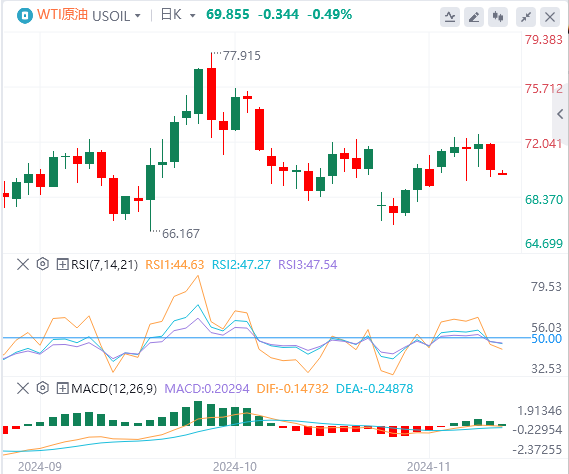This screenshot has width=569, height=474.
Task: Click RSI2:47.27 value
Action: 241,265
